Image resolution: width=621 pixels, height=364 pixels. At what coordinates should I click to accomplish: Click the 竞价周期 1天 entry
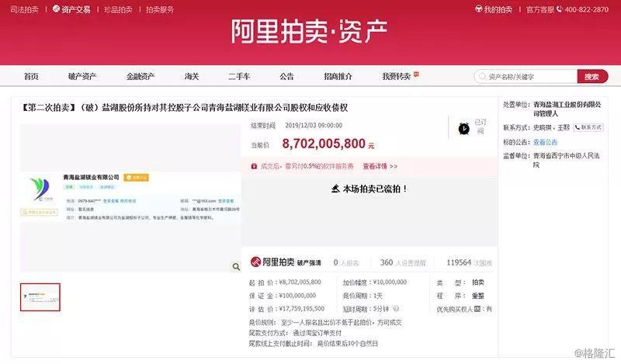point(363,296)
